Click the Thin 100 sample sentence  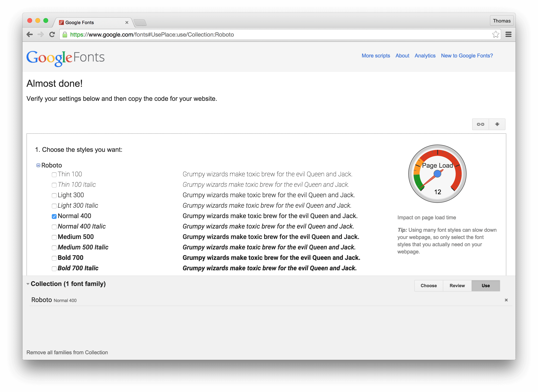[x=267, y=174]
